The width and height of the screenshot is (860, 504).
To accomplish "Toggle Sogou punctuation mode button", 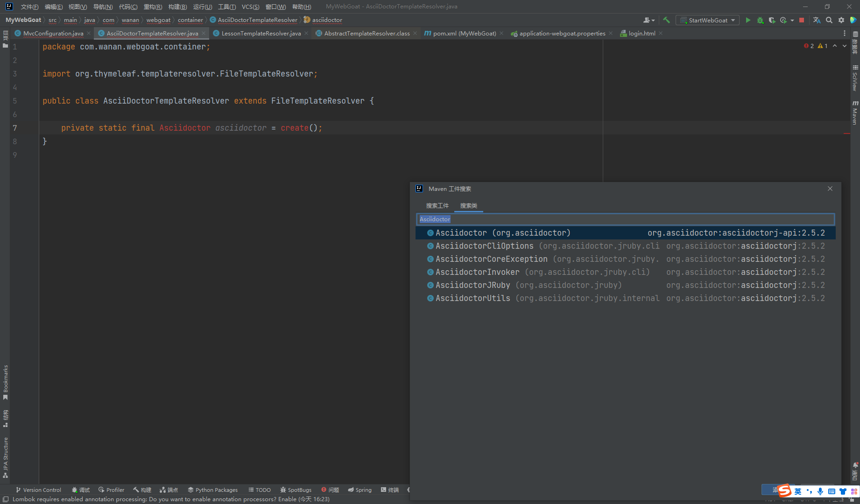I will (809, 491).
